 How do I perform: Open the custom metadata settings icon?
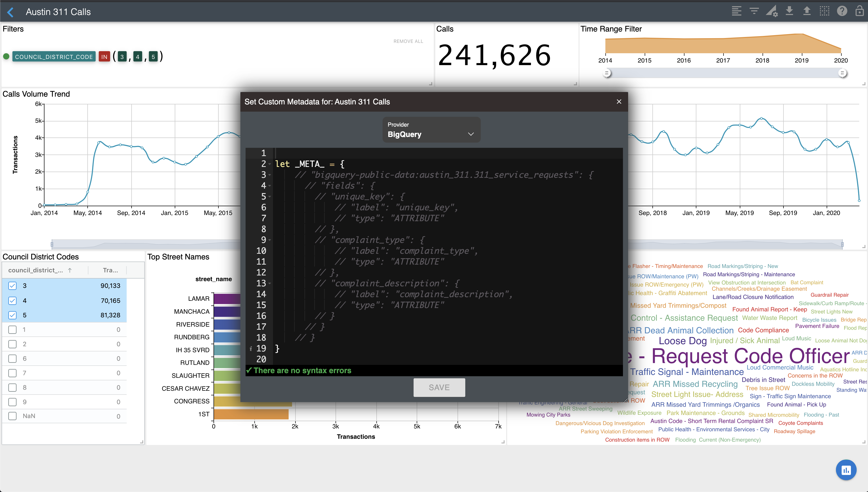[772, 11]
